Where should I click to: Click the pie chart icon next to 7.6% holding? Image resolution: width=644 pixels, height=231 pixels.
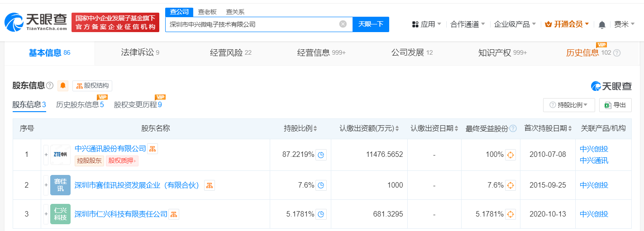321,185
